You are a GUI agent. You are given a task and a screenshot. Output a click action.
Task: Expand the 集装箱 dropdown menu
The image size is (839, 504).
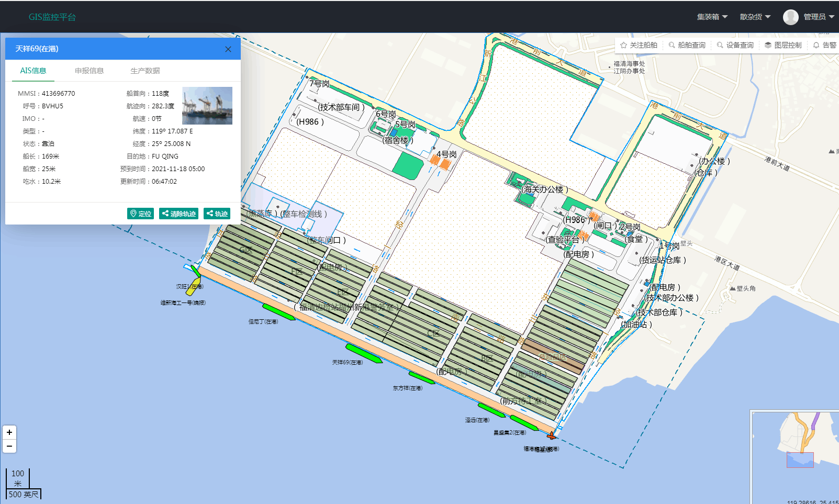tap(712, 17)
